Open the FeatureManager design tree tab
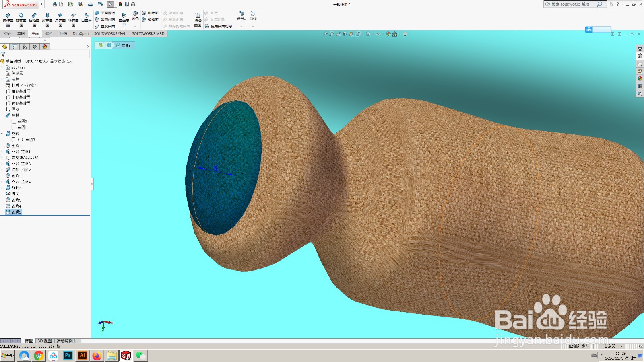 tap(5, 47)
